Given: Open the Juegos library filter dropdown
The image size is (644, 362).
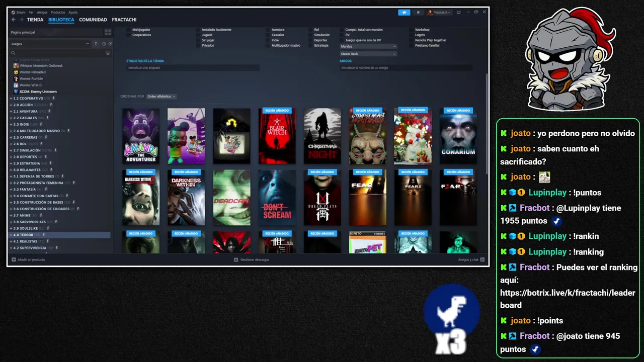Looking at the screenshot, I should click(50, 44).
